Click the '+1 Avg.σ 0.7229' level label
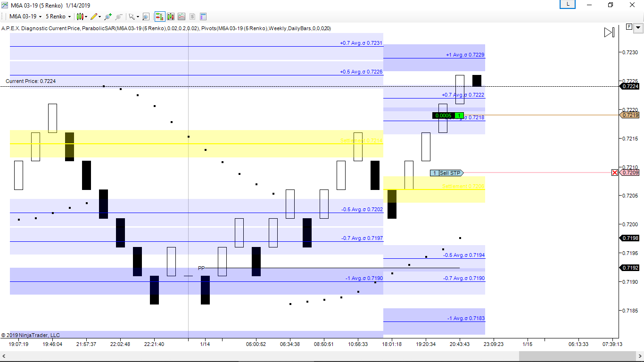The height and width of the screenshot is (362, 644). [x=465, y=55]
